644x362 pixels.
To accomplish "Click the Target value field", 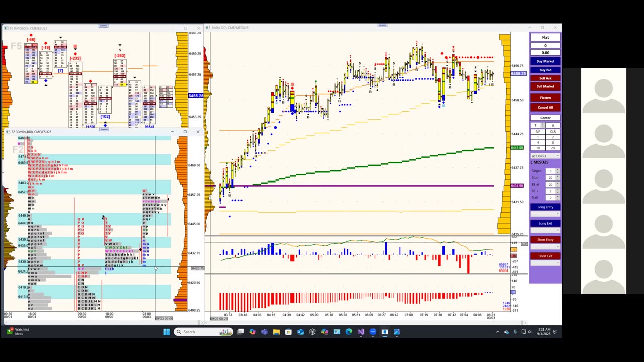I will click(550, 171).
